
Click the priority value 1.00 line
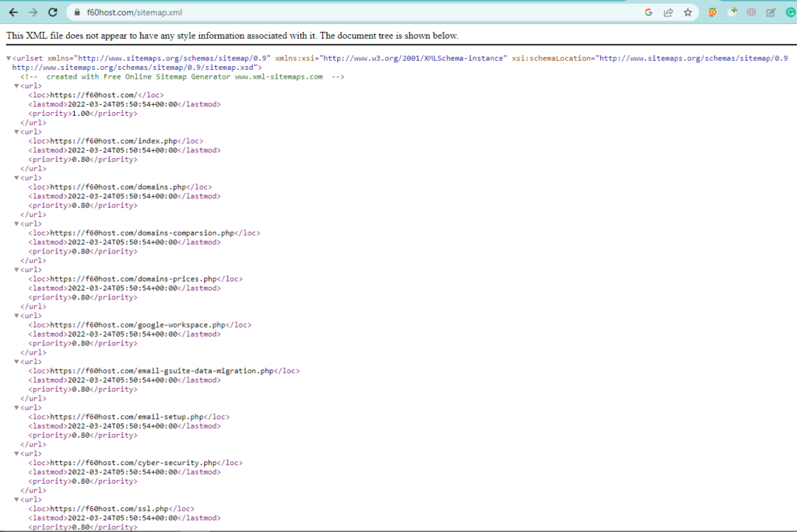click(x=83, y=114)
